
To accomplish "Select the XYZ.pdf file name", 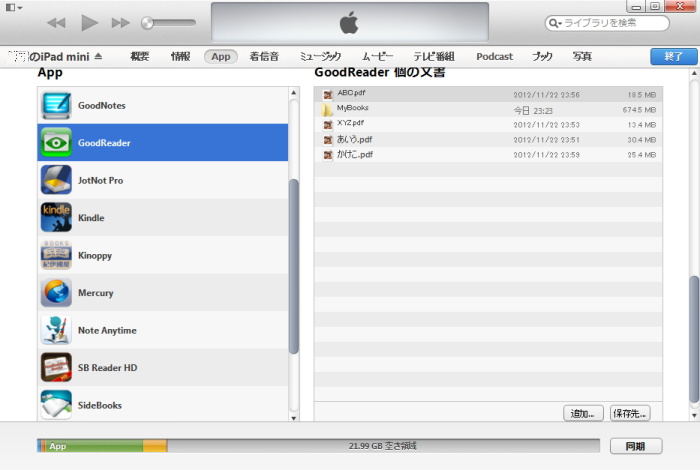I will click(350, 123).
